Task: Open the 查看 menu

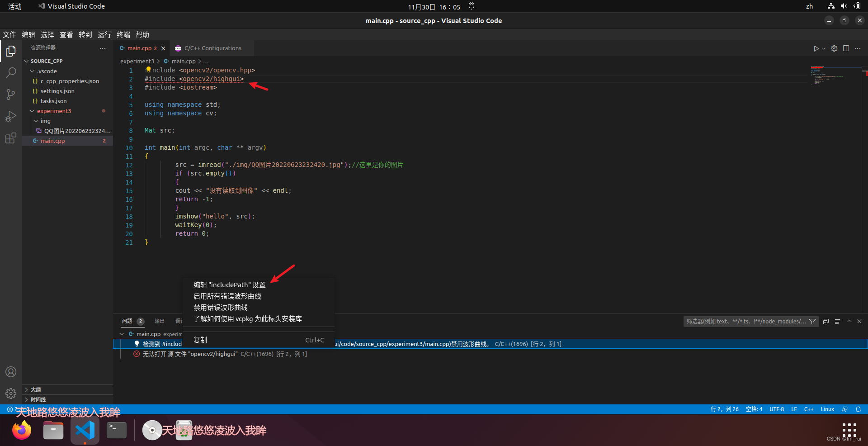Action: click(66, 35)
